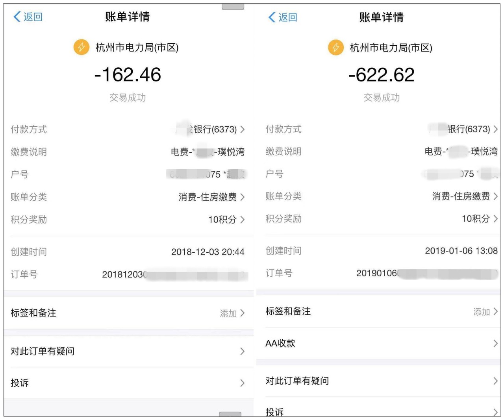Tap the merchant name 杭州市电力局(市区) on the left
This screenshot has height=420, width=504.
pos(137,48)
